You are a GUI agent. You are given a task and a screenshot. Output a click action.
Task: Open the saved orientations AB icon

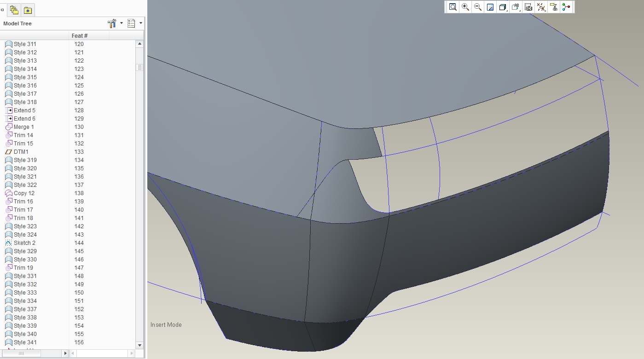pyautogui.click(x=516, y=7)
